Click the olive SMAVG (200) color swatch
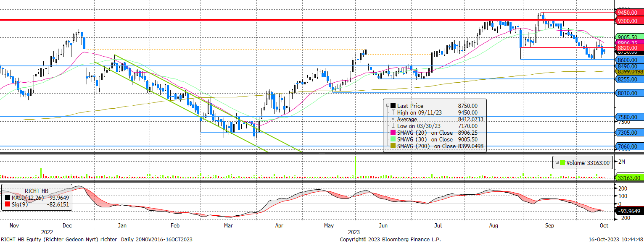This screenshot has height=243, width=644. pyautogui.click(x=393, y=146)
